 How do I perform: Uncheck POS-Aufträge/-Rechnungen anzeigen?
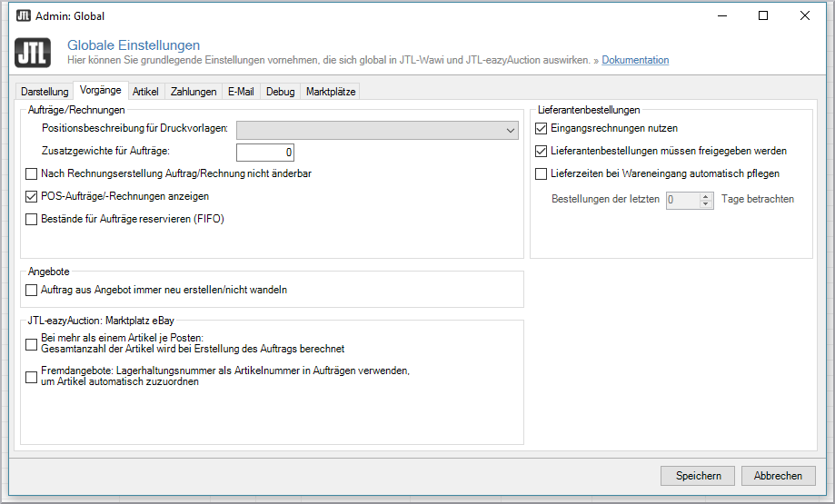[x=32, y=196]
